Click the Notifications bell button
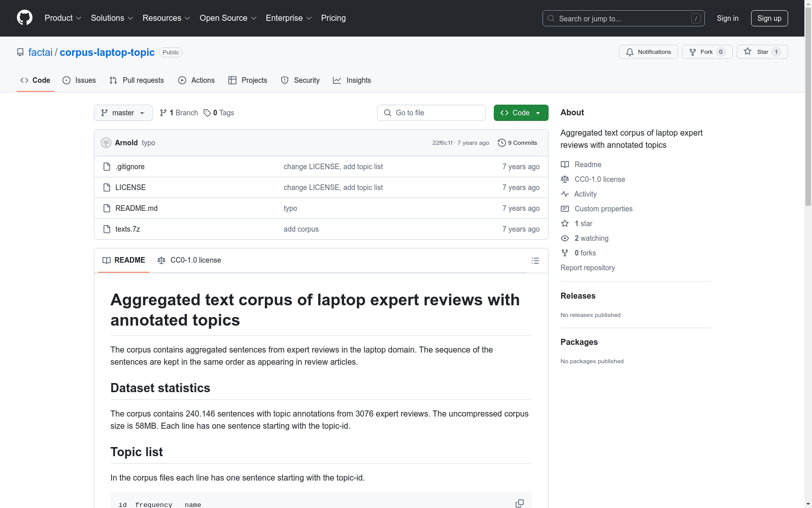This screenshot has width=812, height=508. (x=648, y=52)
